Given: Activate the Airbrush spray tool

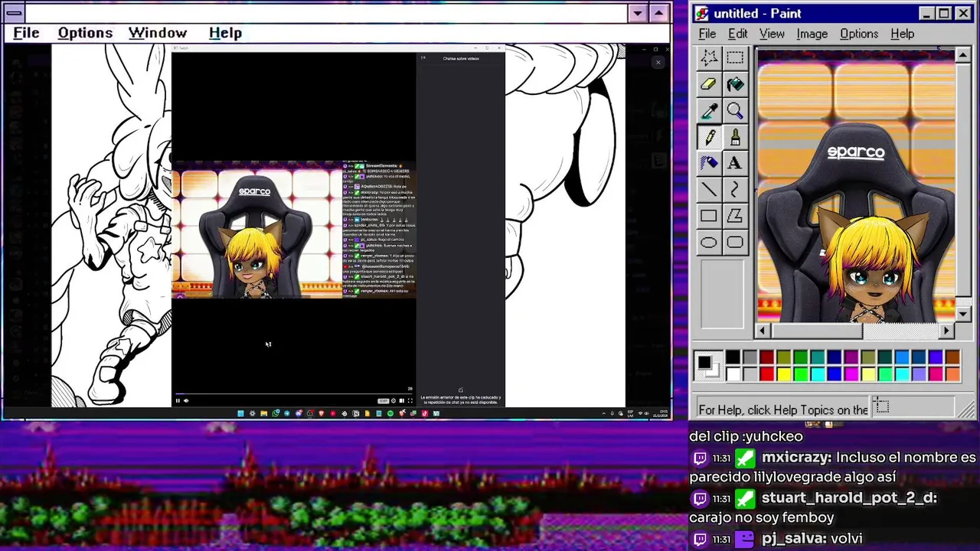Looking at the screenshot, I should point(709,163).
